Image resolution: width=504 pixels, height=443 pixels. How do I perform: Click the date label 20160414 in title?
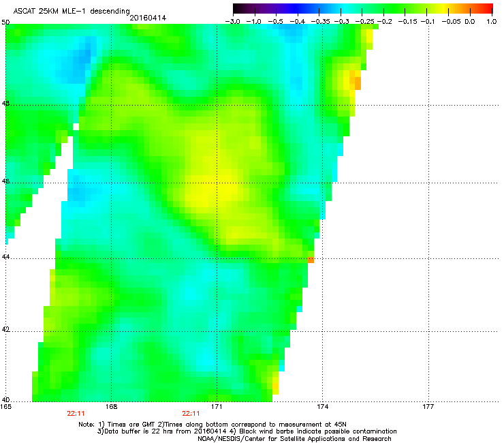coord(148,18)
